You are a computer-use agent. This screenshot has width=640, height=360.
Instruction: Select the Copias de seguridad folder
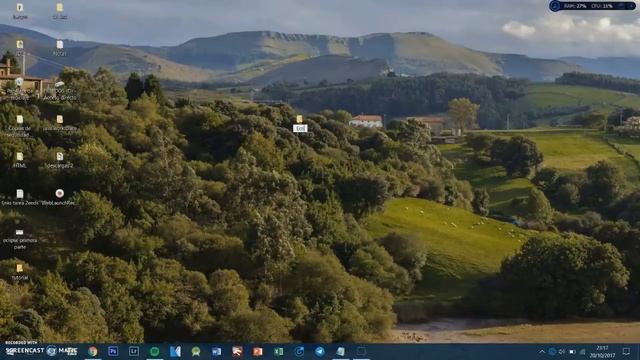pyautogui.click(x=20, y=125)
